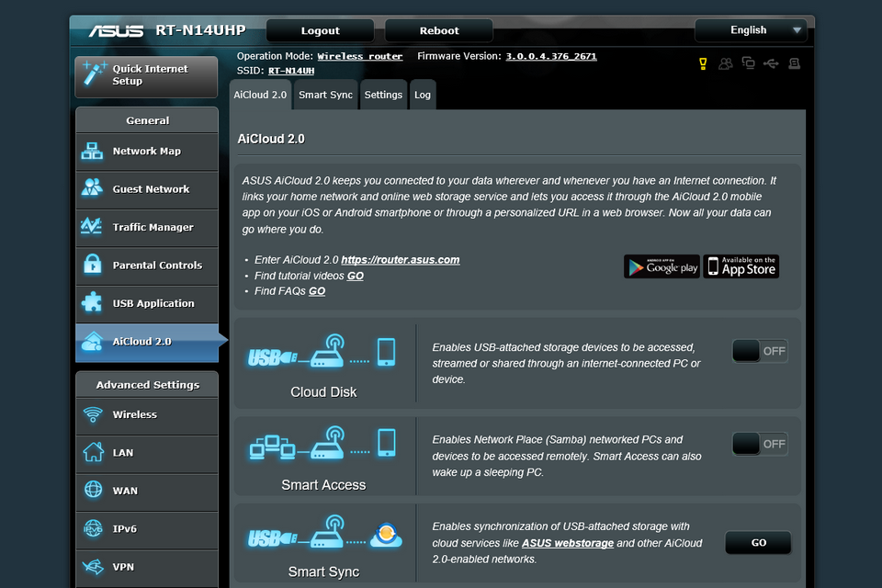The height and width of the screenshot is (588, 882).
Task: Click the Cloud Disk illustration
Action: (322, 352)
